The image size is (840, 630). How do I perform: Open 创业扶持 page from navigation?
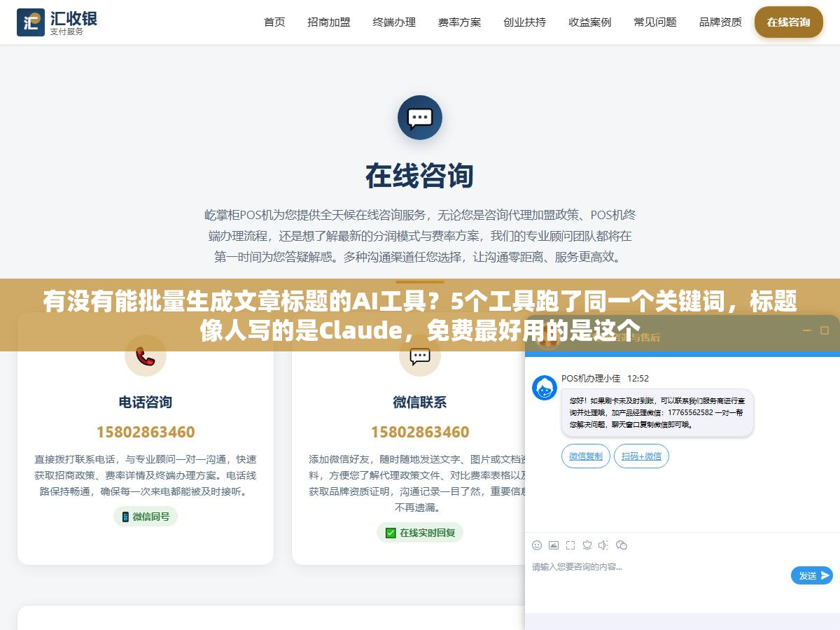pyautogui.click(x=525, y=22)
